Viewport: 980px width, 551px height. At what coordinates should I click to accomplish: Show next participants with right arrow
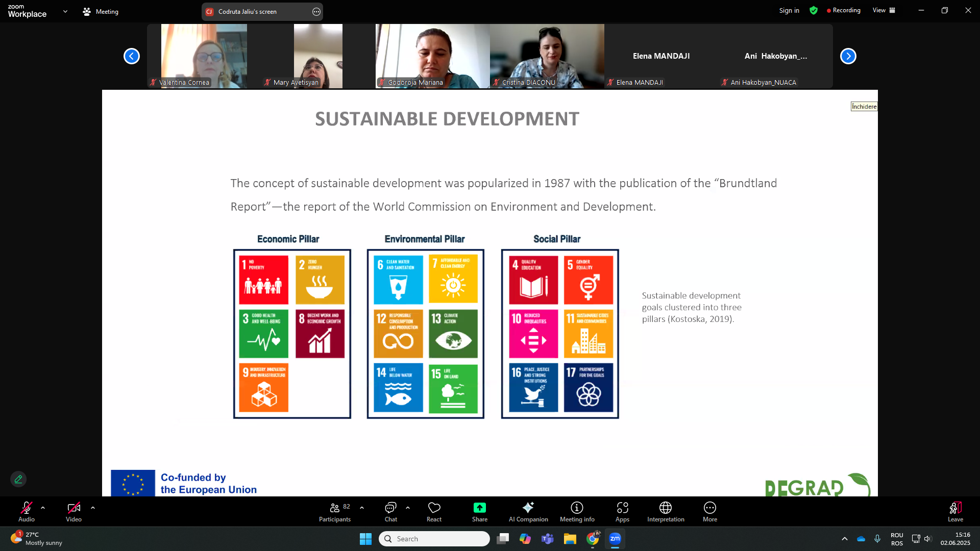[x=848, y=56]
